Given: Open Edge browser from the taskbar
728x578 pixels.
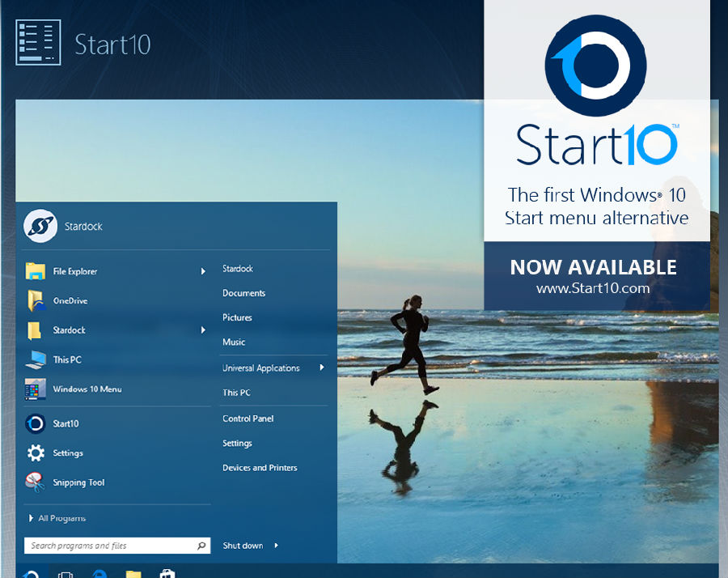Looking at the screenshot, I should pos(99,574).
